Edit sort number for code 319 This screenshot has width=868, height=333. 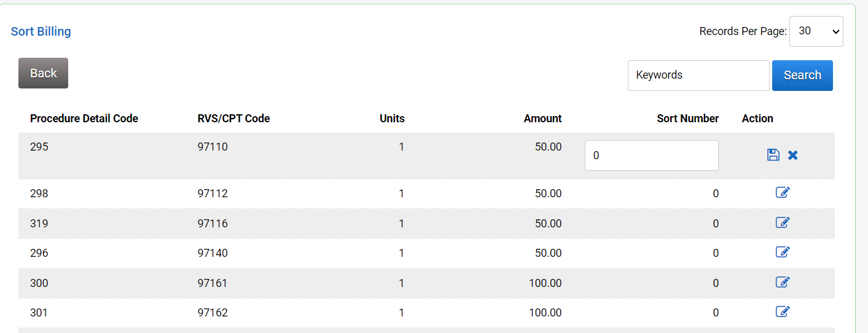pos(783,222)
